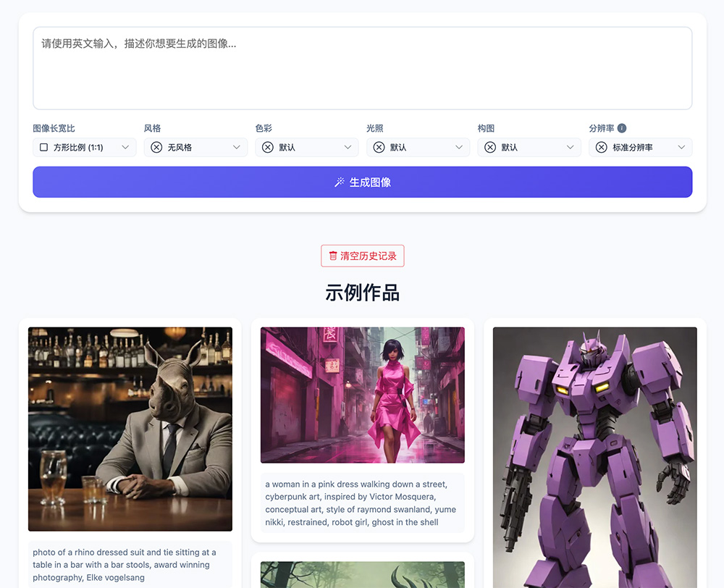The image size is (724, 588).
Task: Open the 图像长宽比 dropdown chevron
Action: (x=125, y=147)
